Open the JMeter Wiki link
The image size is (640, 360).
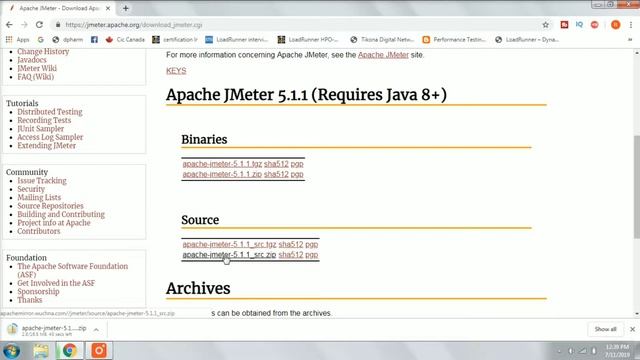37,69
